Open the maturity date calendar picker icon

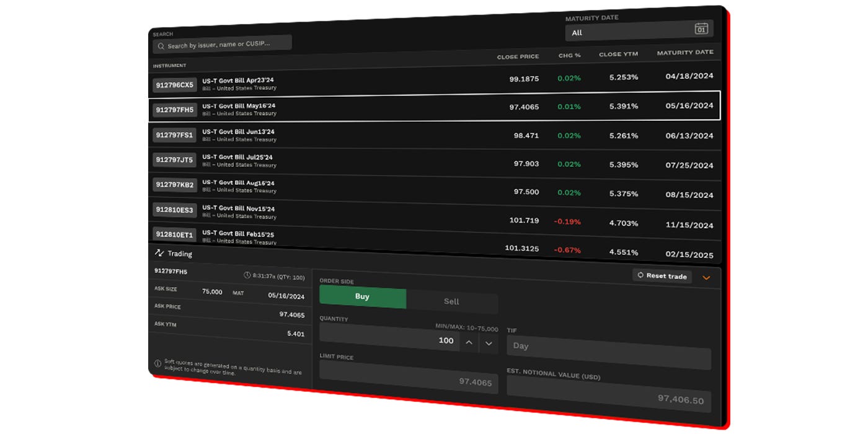(x=703, y=28)
